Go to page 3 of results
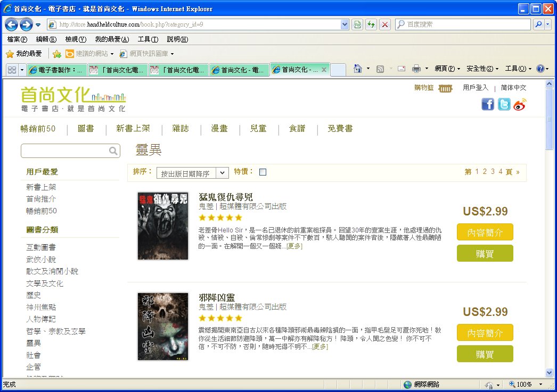 pyautogui.click(x=493, y=172)
